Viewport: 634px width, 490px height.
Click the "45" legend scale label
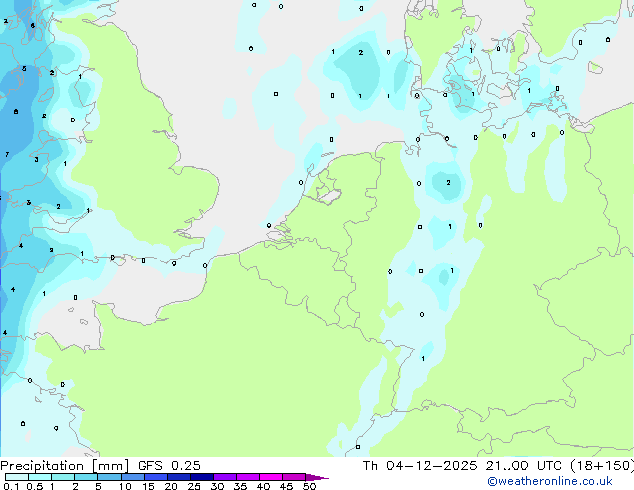(x=286, y=486)
